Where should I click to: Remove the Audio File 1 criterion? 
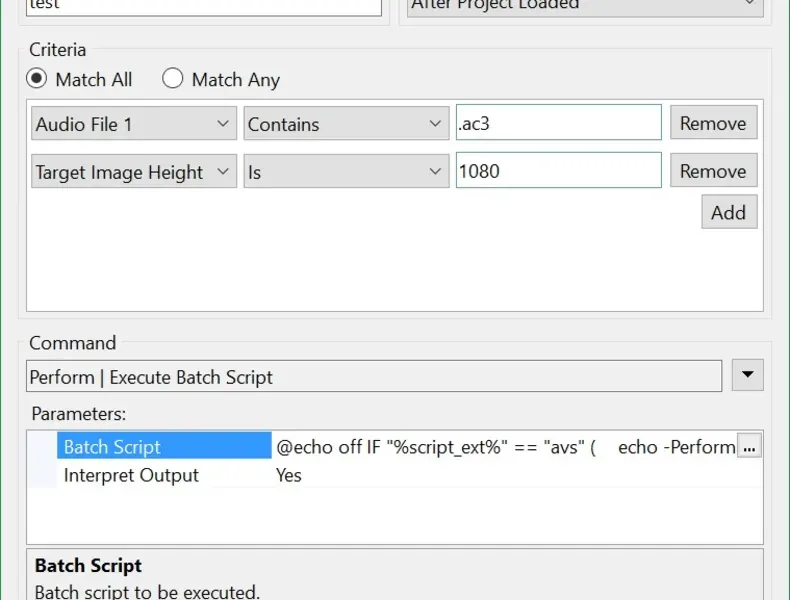tap(713, 124)
